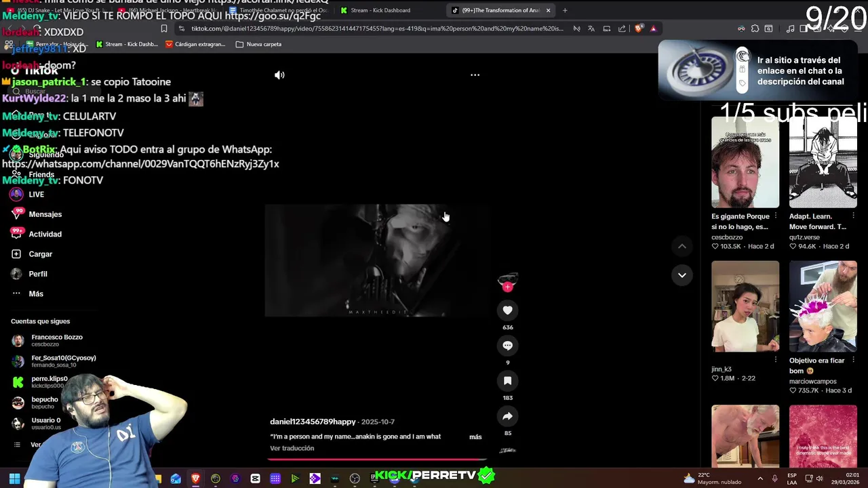Expand caption by clicking 'más'

click(475, 437)
